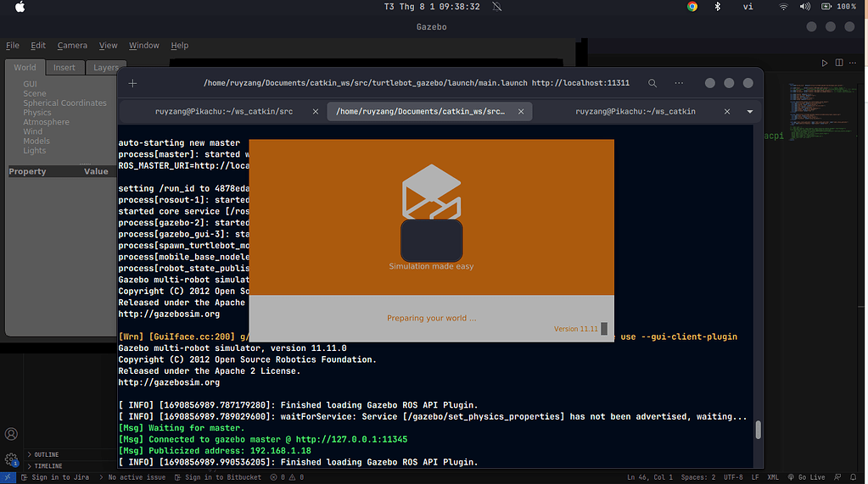Image resolution: width=868 pixels, height=484 pixels.
Task: Open VS Code editor more actions menu
Action: coord(853,63)
